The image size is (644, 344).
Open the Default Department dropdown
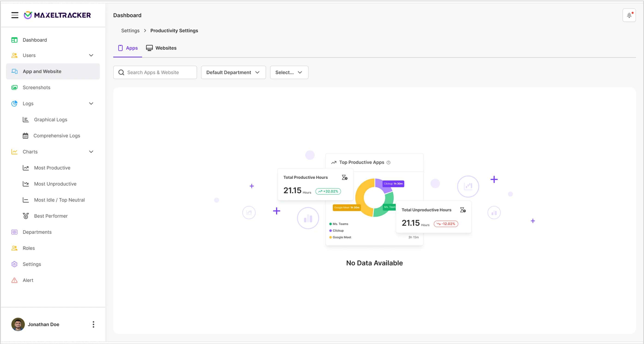tap(233, 72)
